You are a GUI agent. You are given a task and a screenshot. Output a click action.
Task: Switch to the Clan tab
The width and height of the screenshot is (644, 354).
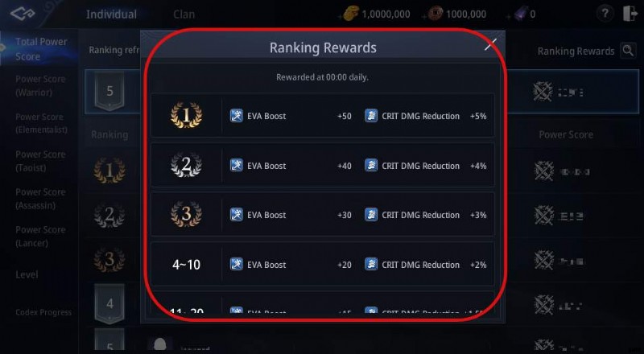point(184,14)
